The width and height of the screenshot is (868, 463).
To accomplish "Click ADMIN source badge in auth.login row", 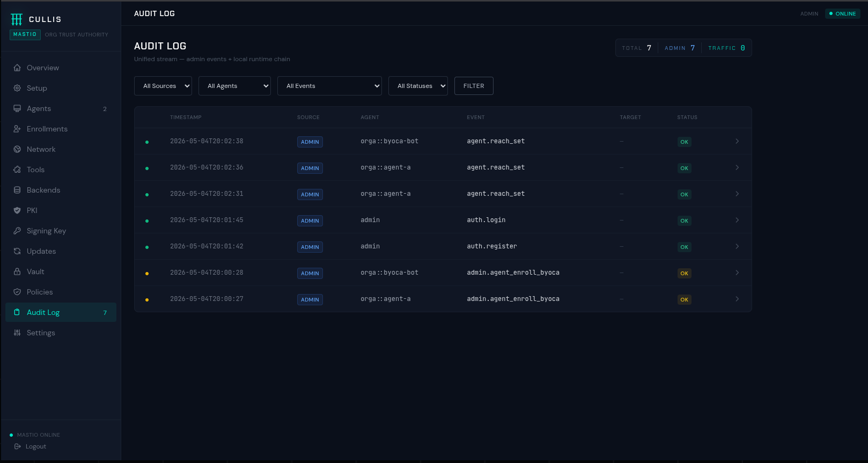I will coord(310,221).
